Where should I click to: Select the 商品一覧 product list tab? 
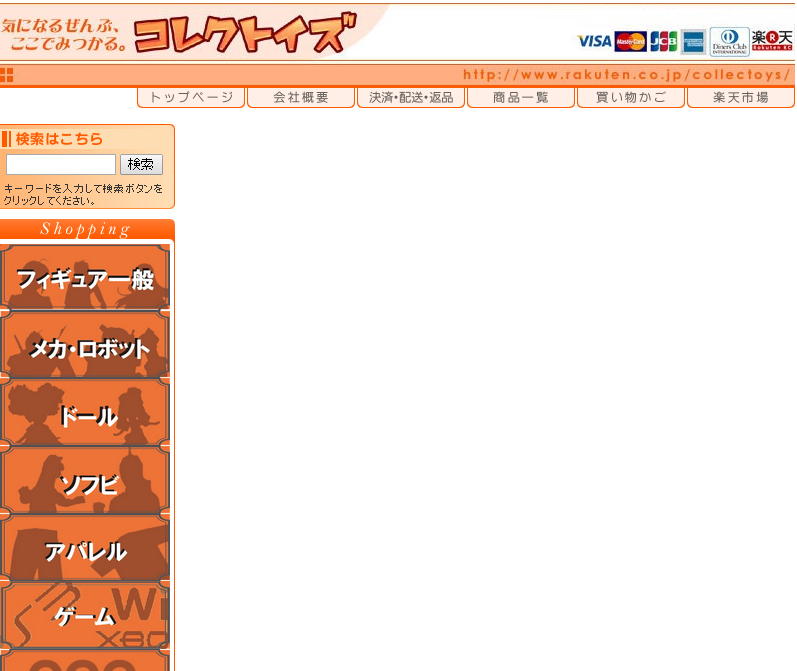pyautogui.click(x=521, y=98)
